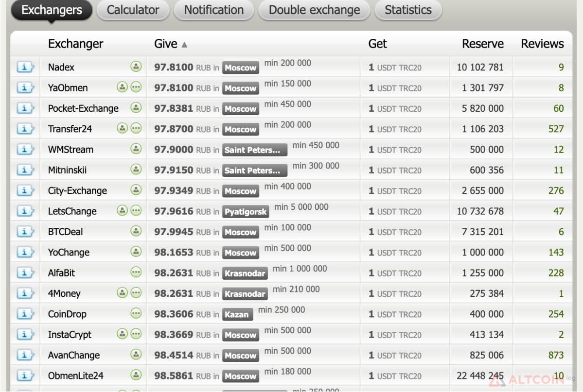Click the person badge icon next to Nadex
The width and height of the screenshot is (583, 392).
click(136, 67)
